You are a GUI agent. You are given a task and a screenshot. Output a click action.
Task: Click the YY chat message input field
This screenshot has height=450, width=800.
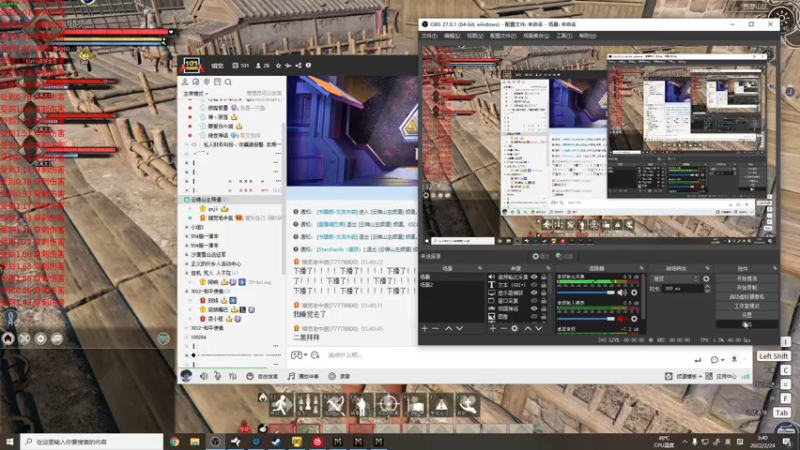tap(505, 355)
